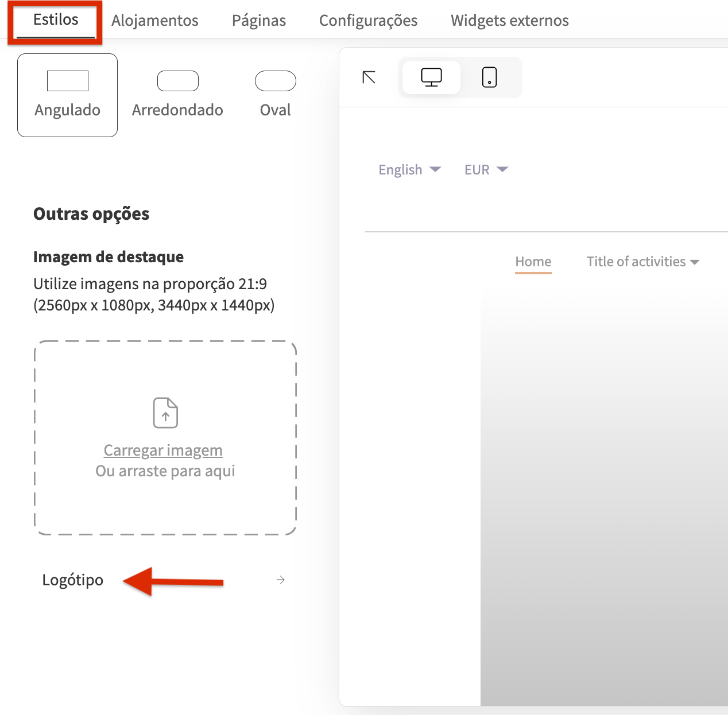The width and height of the screenshot is (728, 715).
Task: Select the Angulado style option
Action: tap(67, 95)
